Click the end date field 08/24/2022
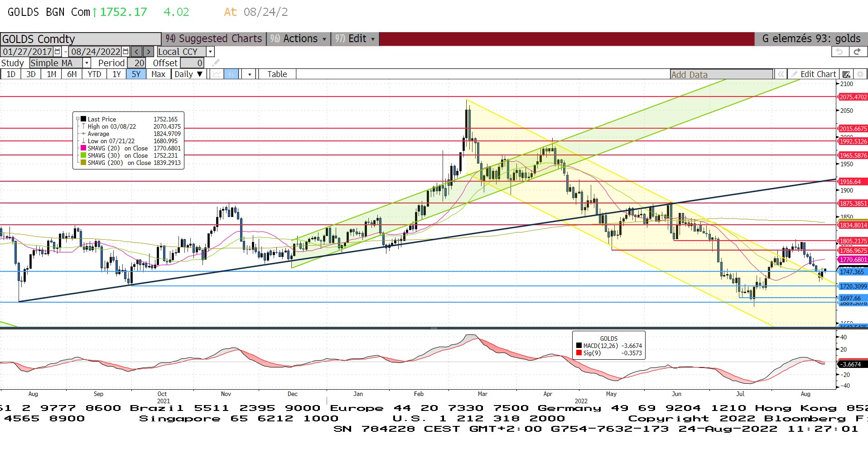This screenshot has width=868, height=454. (96, 52)
